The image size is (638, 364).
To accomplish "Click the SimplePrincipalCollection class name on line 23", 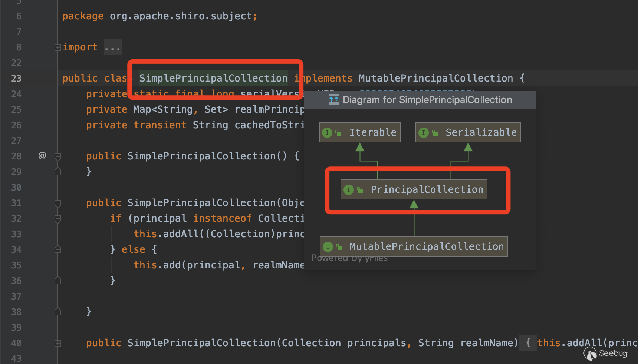I will 213,78.
